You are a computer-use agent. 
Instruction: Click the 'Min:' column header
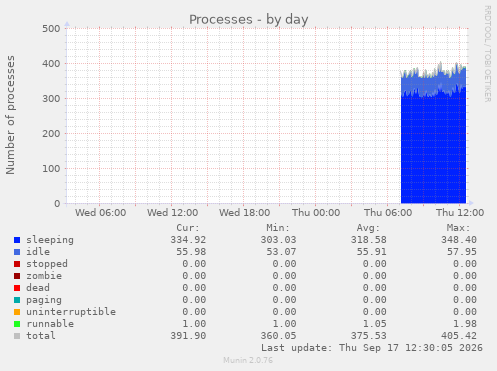[x=278, y=228]
